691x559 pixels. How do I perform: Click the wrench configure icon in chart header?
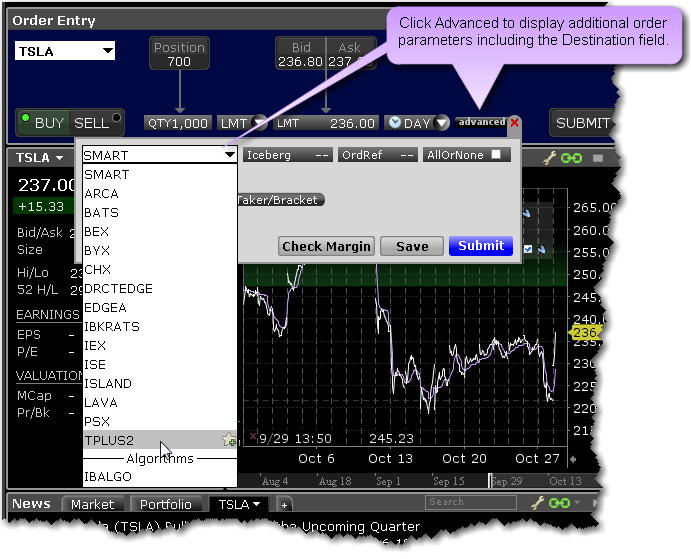point(550,158)
